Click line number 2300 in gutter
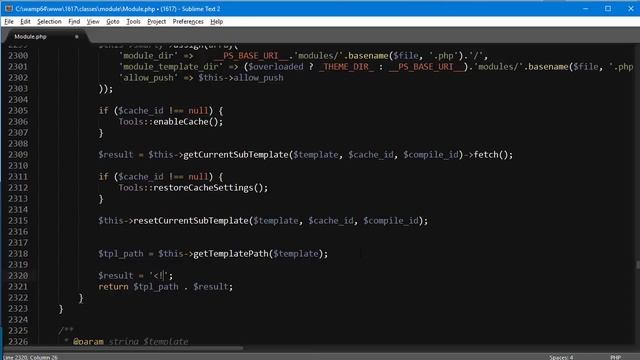Image resolution: width=640 pixels, height=360 pixels. click(x=18, y=56)
